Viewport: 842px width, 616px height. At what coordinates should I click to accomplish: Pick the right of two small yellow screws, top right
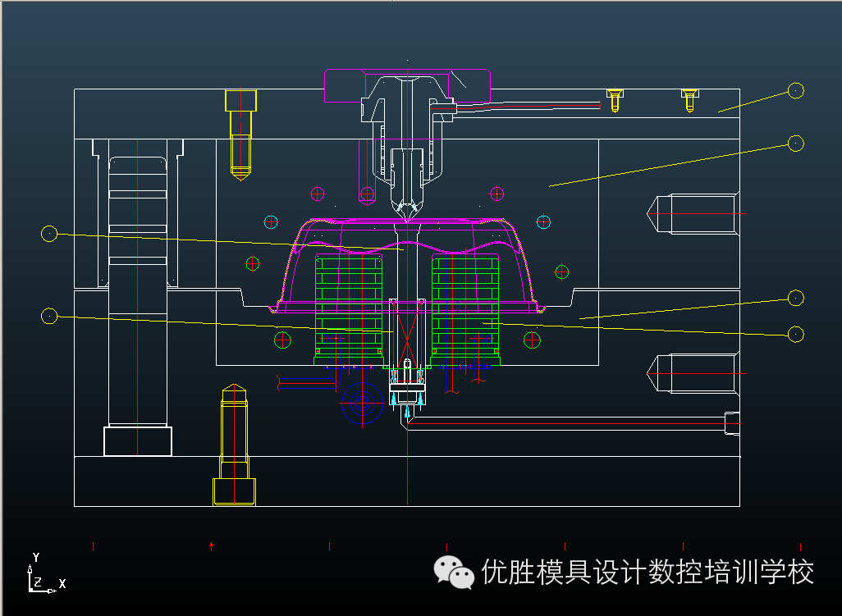[690, 100]
